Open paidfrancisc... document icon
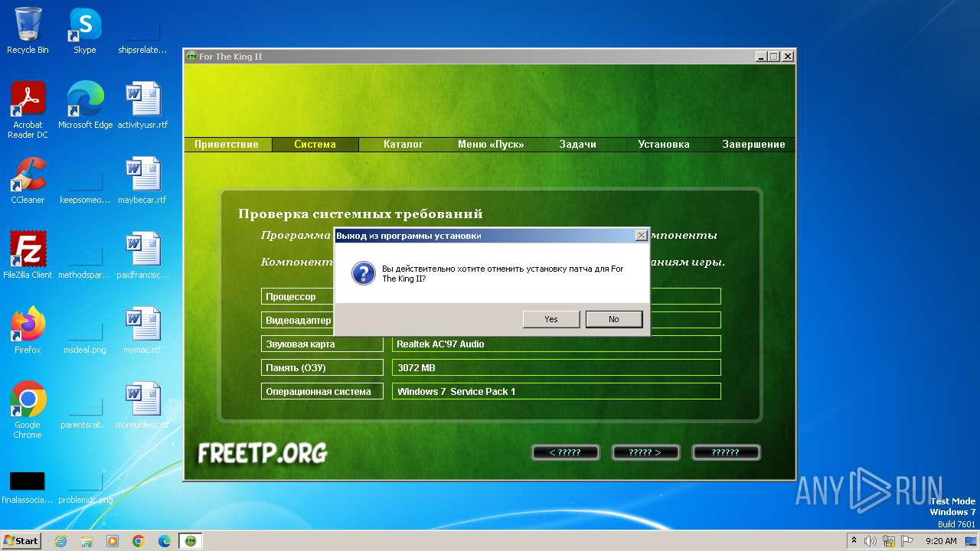Image resolution: width=980 pixels, height=551 pixels. pyautogui.click(x=143, y=255)
